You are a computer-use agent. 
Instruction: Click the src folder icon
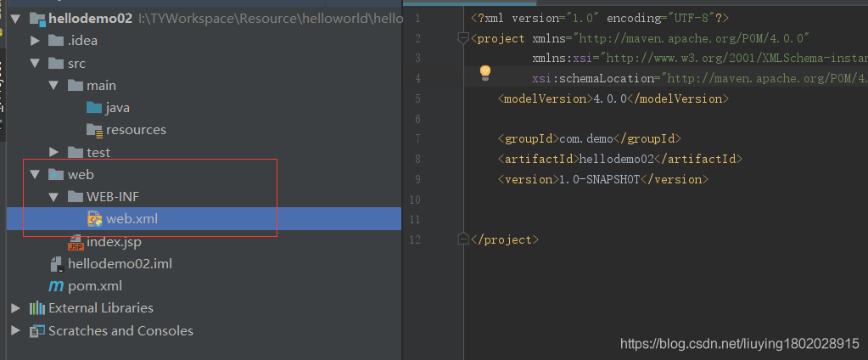click(56, 63)
